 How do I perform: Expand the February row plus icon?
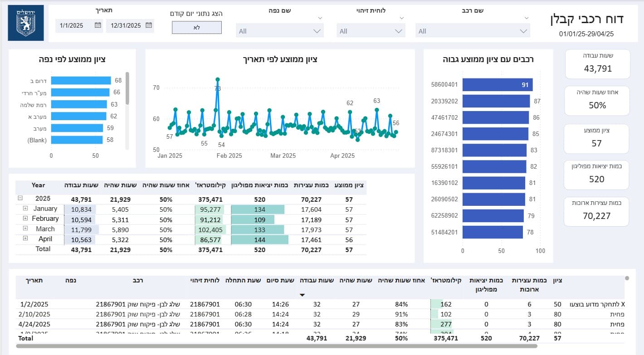coord(25,219)
